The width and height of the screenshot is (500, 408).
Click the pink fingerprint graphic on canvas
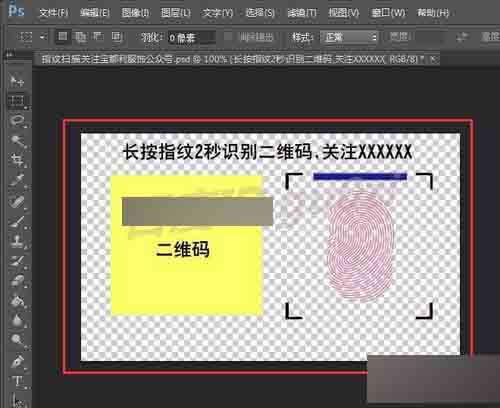361,245
